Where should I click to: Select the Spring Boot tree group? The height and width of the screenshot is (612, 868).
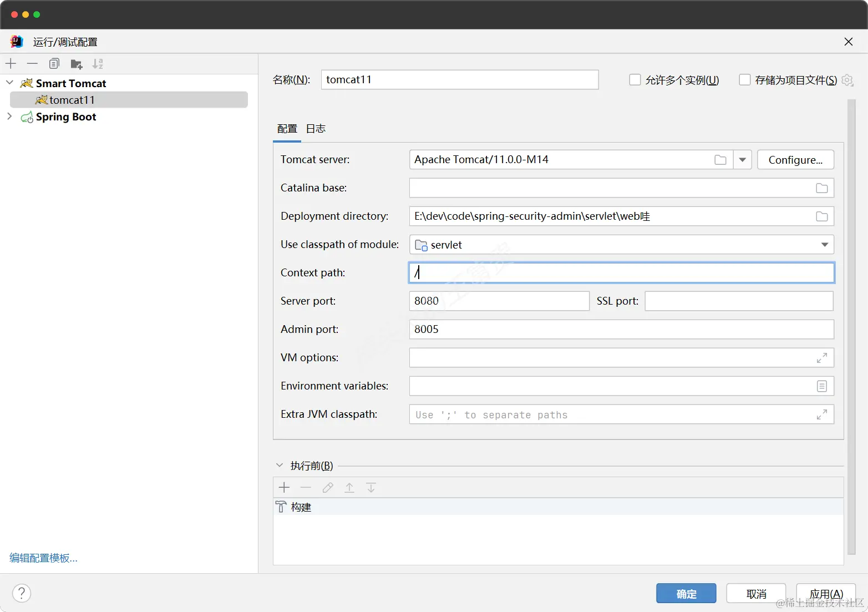(66, 117)
